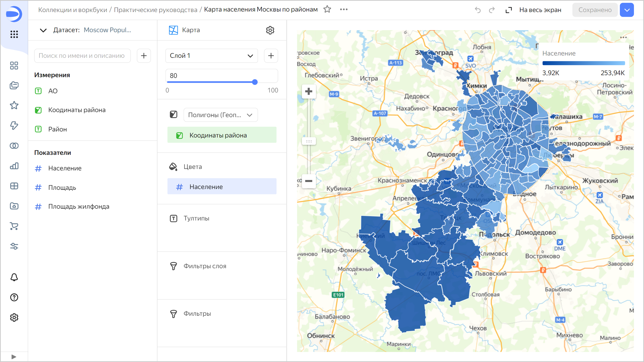The image size is (644, 362).
Task: Add a new map layer
Action: 271,56
